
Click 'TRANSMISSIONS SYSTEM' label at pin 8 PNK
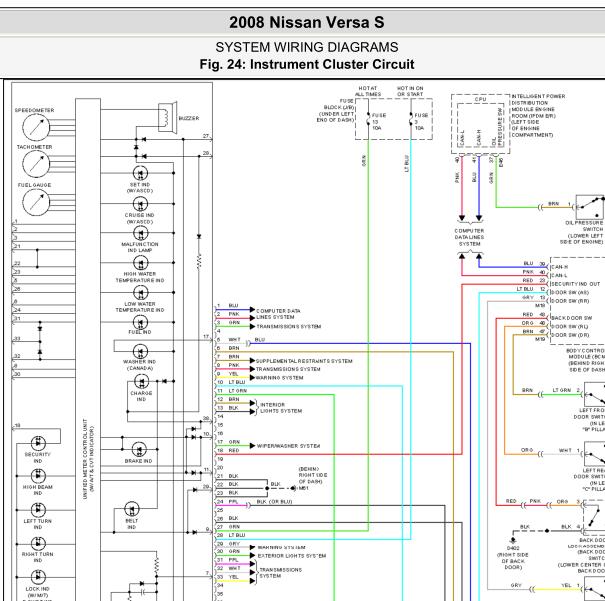(288, 369)
